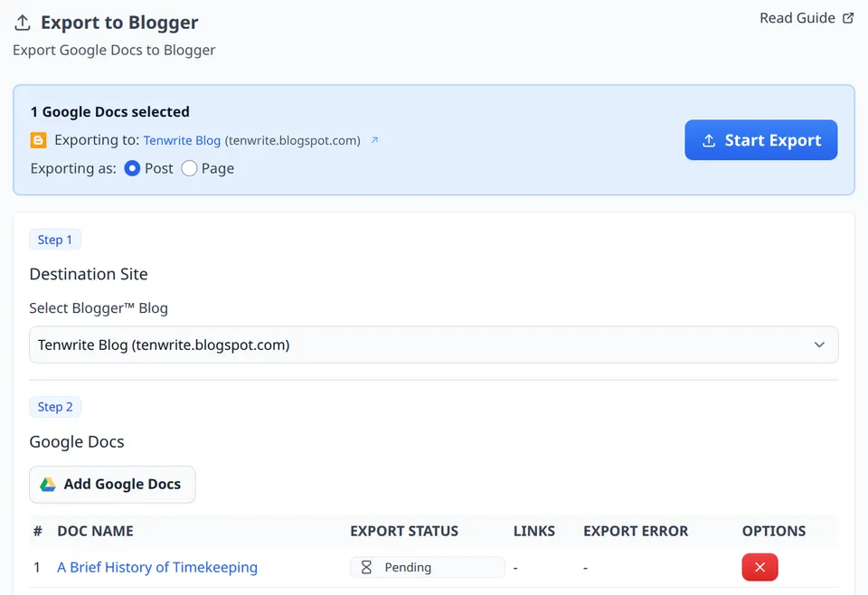Click the 'Exporting to:' label
868x595 pixels.
click(97, 140)
